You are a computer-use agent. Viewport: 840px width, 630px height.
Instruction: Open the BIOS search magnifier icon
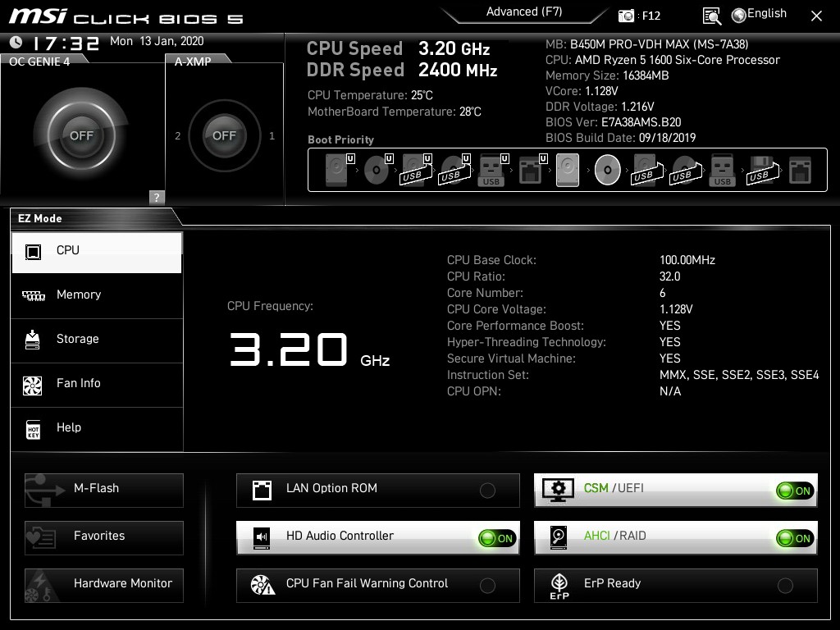pyautogui.click(x=711, y=16)
